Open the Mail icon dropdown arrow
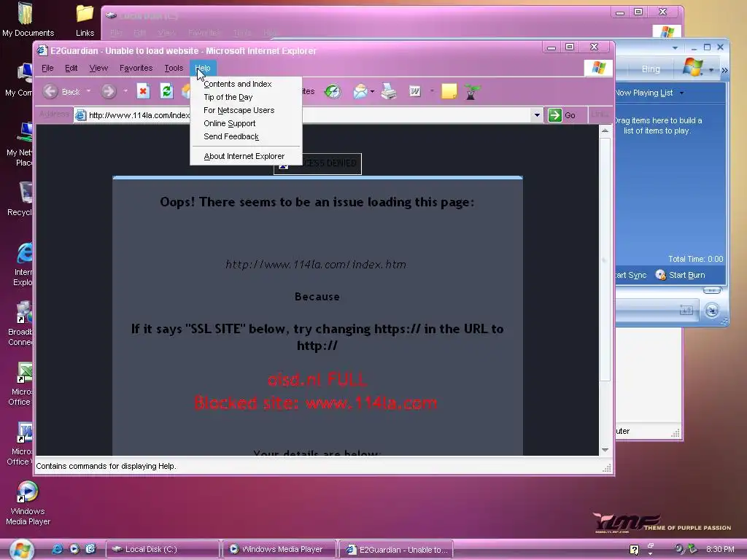Image resolution: width=747 pixels, height=560 pixels. 373,91
